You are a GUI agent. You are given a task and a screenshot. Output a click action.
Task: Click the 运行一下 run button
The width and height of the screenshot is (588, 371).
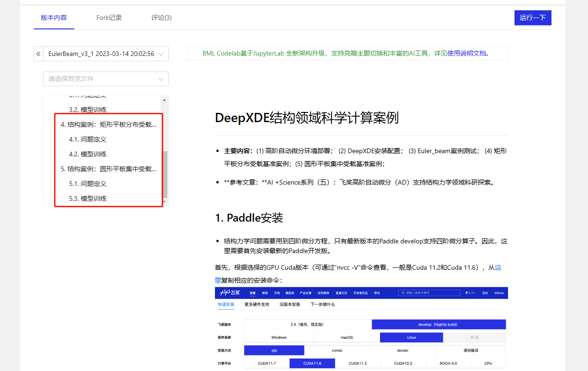[533, 18]
